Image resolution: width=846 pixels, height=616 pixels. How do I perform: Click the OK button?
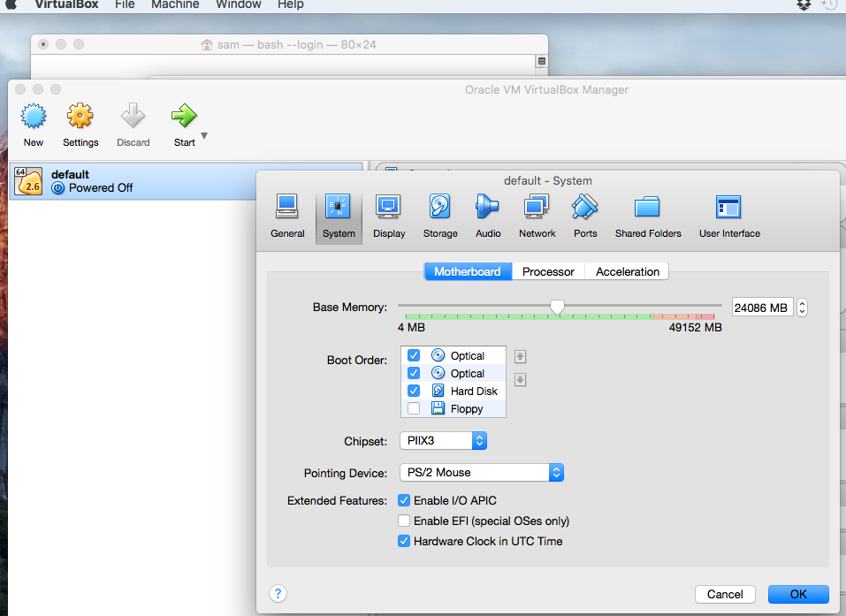point(798,594)
